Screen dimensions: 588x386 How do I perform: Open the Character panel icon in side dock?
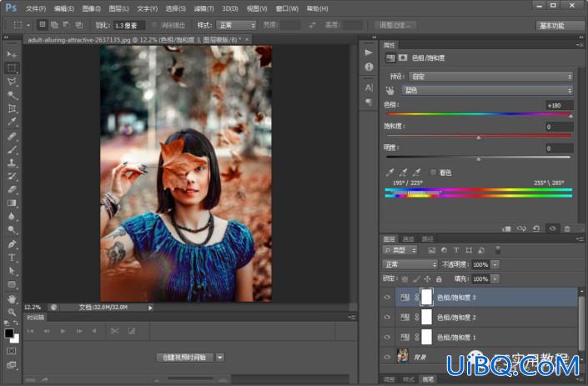tap(369, 88)
